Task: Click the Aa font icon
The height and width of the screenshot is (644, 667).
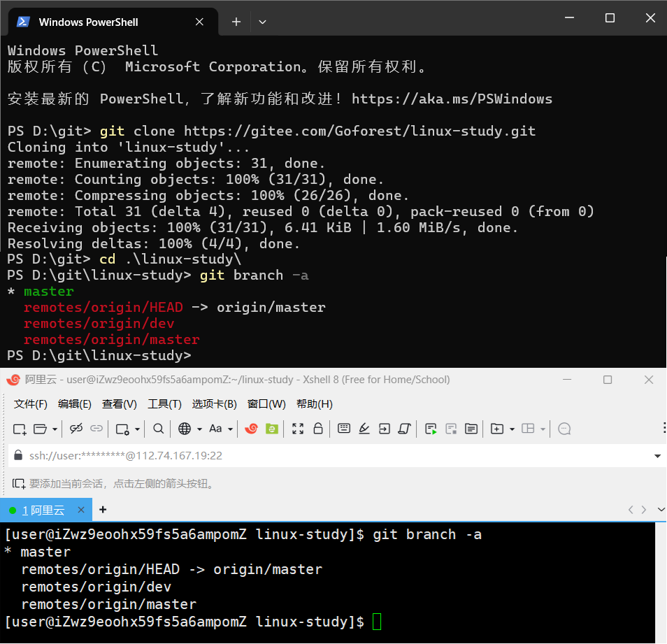Action: click(x=215, y=429)
